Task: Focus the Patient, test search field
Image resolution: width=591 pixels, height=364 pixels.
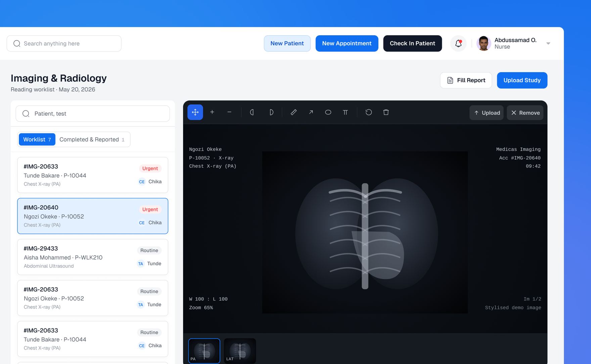Action: tap(93, 114)
